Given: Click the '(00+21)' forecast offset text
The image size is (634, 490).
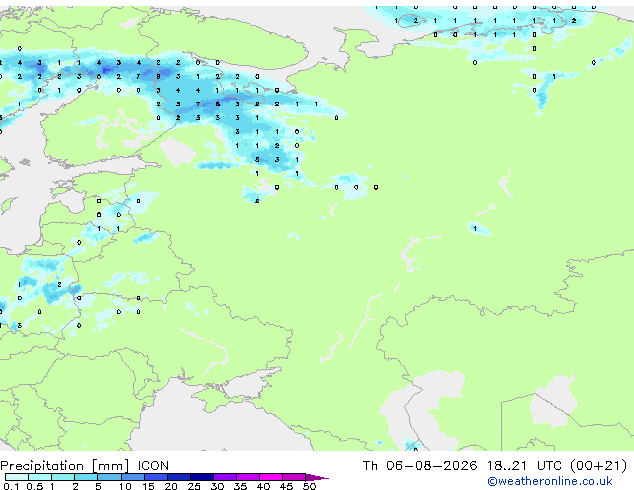Looking at the screenshot, I should tap(598, 466).
